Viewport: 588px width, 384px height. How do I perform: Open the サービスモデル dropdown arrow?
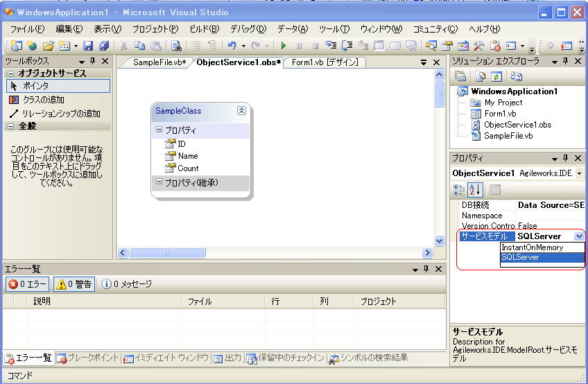pyautogui.click(x=579, y=236)
